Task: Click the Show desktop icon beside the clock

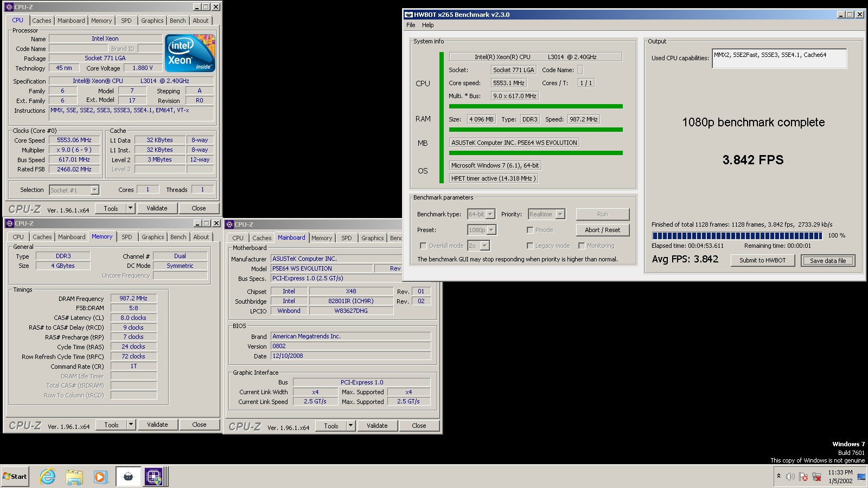Action: pyautogui.click(x=861, y=477)
